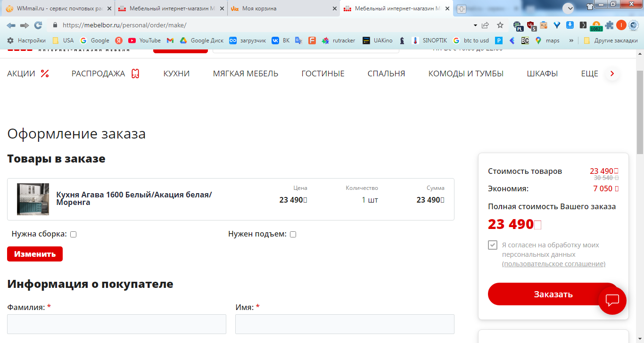Open the ВК bookmark

click(281, 41)
